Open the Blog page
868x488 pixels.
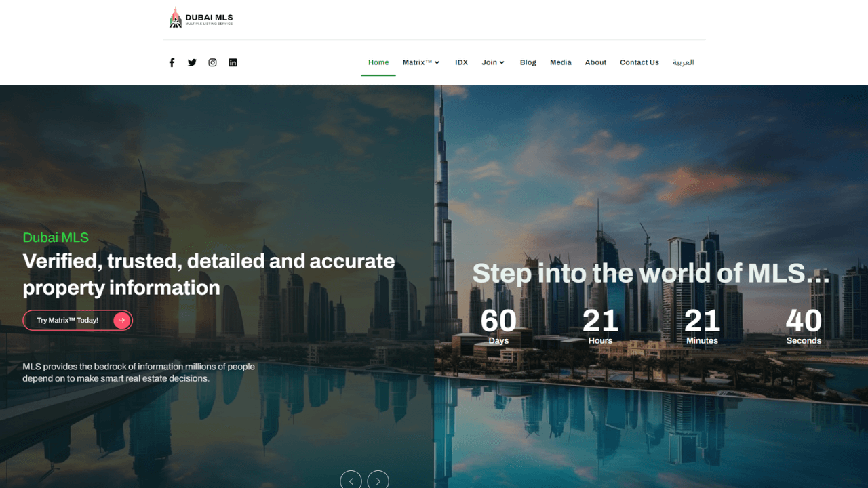(528, 62)
